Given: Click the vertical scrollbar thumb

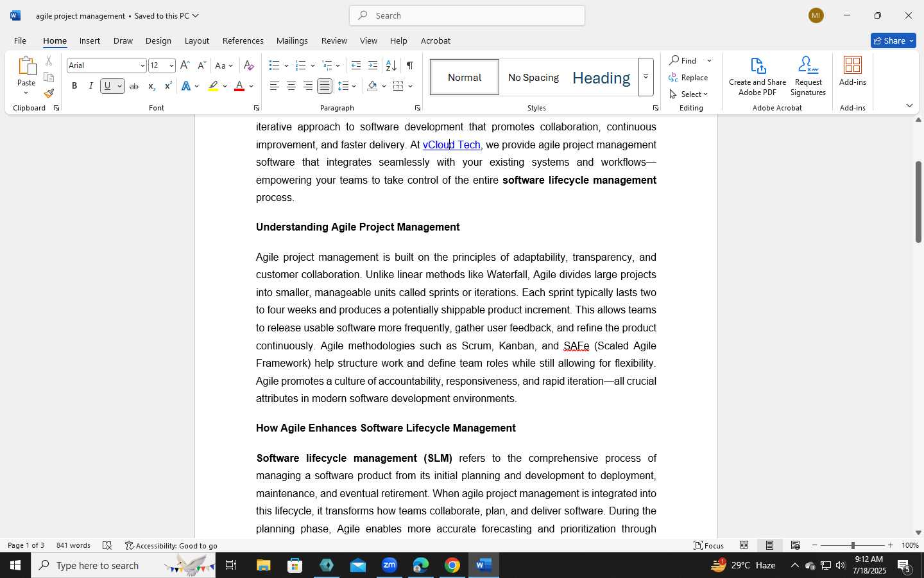Looking at the screenshot, I should pos(918,202).
